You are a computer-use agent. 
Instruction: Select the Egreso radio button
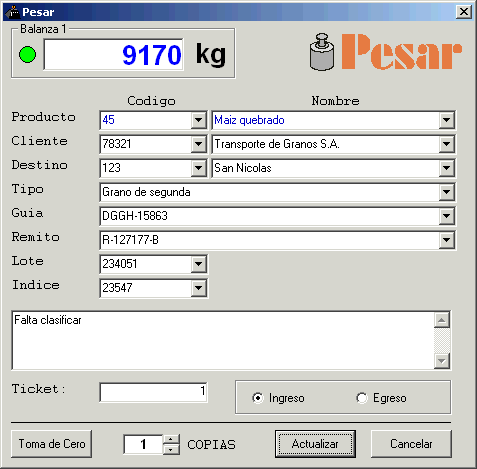(361, 398)
